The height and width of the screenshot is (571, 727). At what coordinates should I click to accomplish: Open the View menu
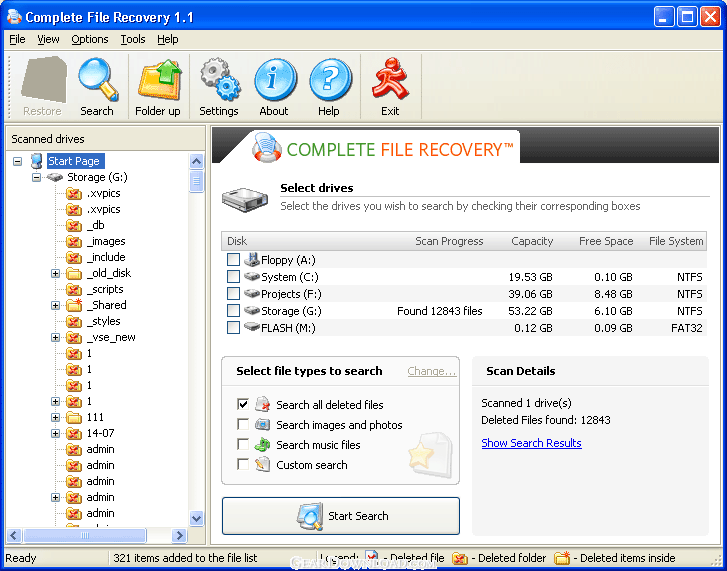click(x=48, y=39)
